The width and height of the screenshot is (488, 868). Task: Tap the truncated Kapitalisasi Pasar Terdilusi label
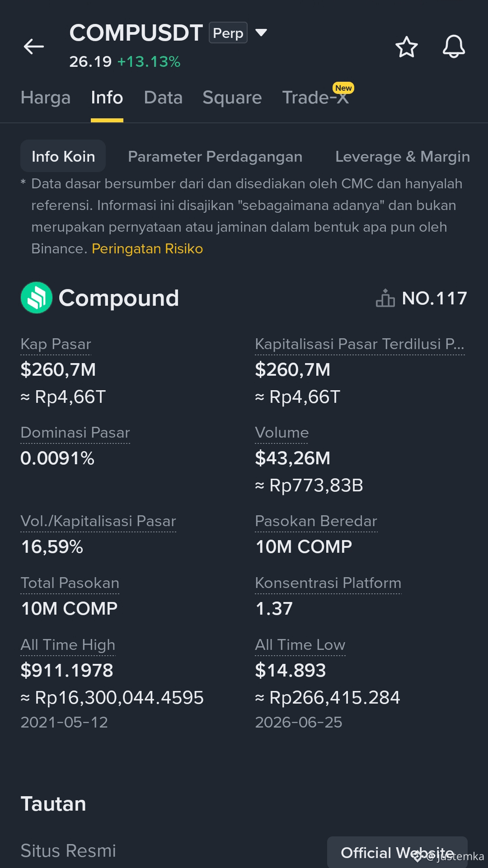pyautogui.click(x=360, y=344)
